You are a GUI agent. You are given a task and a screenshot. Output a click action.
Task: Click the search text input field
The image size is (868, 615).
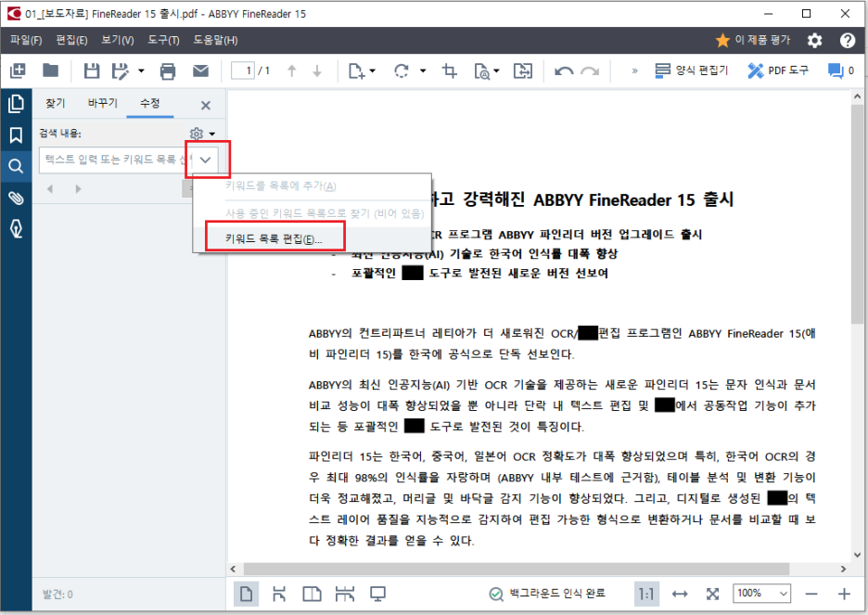tap(114, 160)
